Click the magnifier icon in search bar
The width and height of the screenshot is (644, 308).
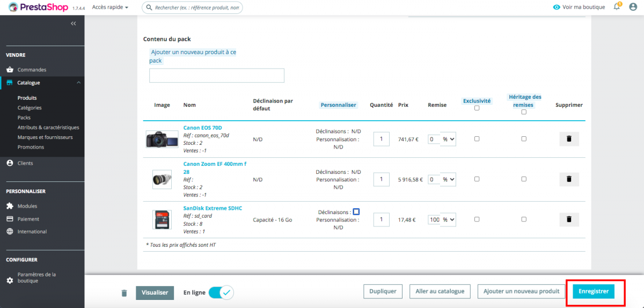tap(149, 8)
